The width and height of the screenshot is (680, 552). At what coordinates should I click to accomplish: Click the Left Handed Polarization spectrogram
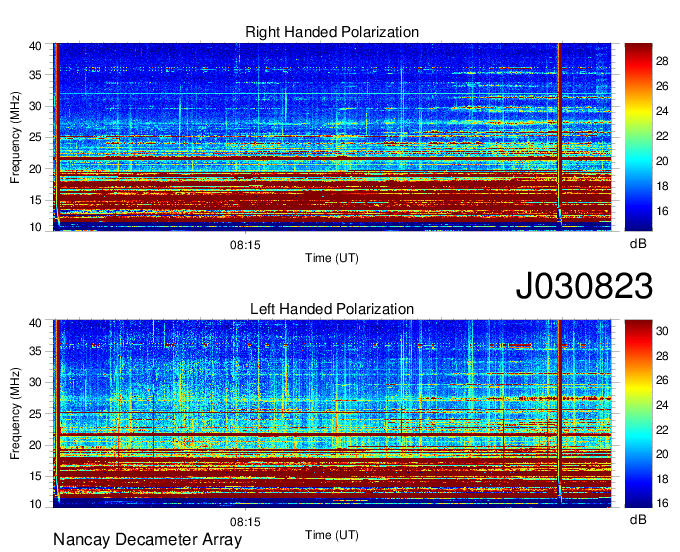[x=332, y=414]
